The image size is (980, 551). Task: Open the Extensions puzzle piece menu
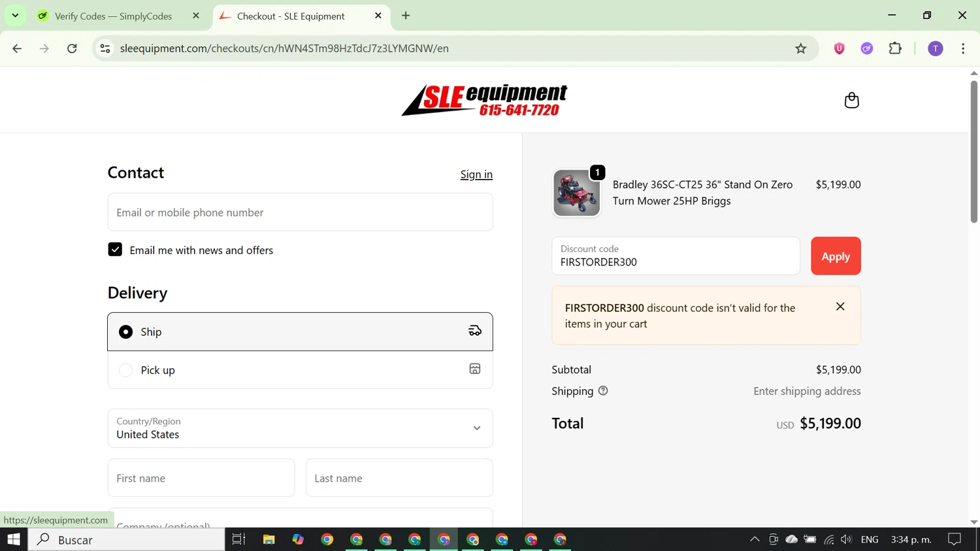point(895,48)
